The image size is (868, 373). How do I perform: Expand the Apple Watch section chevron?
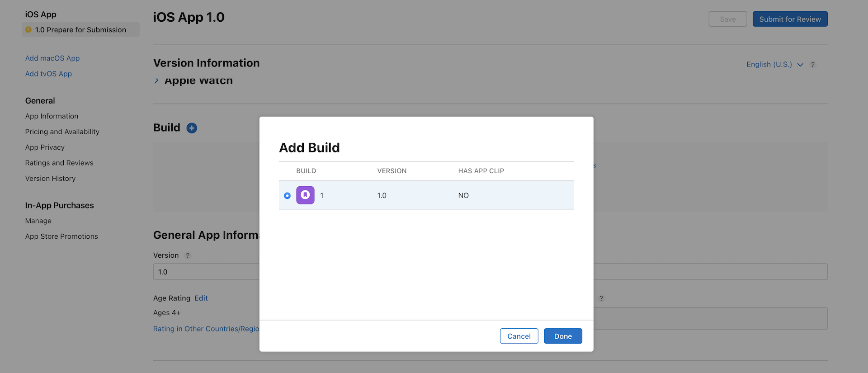pos(156,81)
